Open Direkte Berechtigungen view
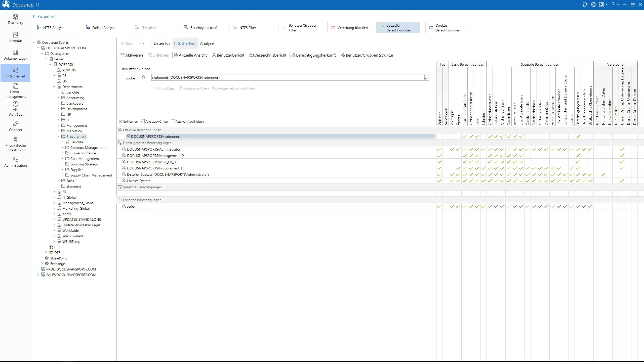Screen dimensions: 644x362 (x=447, y=28)
